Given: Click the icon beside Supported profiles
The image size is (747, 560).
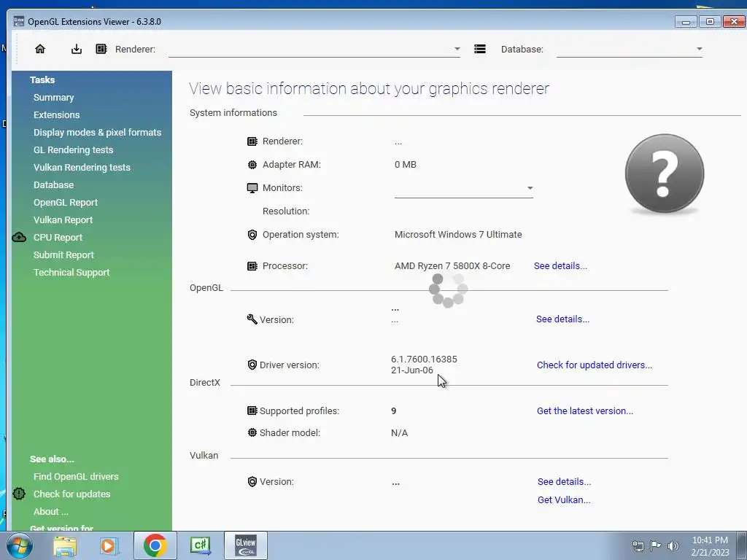Looking at the screenshot, I should (252, 411).
